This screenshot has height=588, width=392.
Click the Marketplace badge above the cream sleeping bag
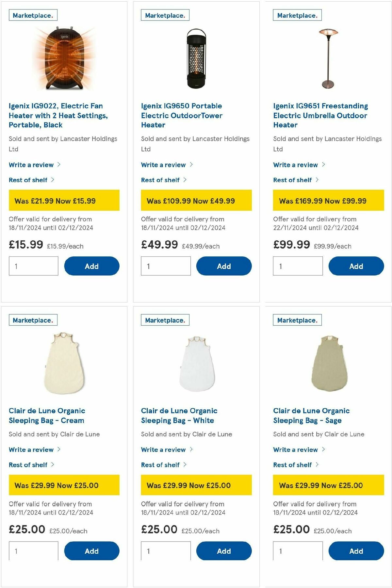32,320
